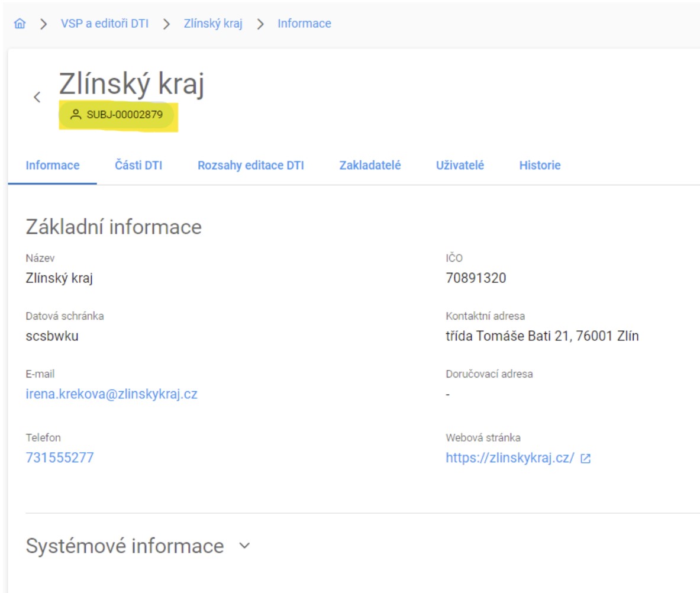Click the data box ID scsbwku
700x593 pixels.
point(53,336)
